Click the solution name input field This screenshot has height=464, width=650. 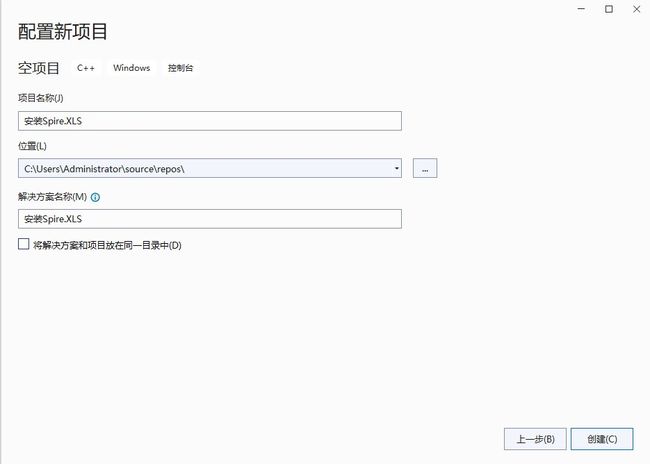[x=210, y=219]
